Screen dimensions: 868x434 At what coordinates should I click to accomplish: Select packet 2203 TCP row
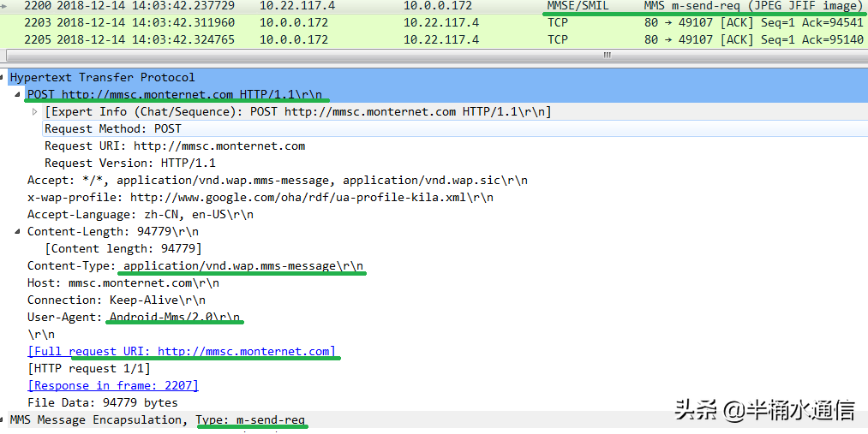tap(434, 22)
